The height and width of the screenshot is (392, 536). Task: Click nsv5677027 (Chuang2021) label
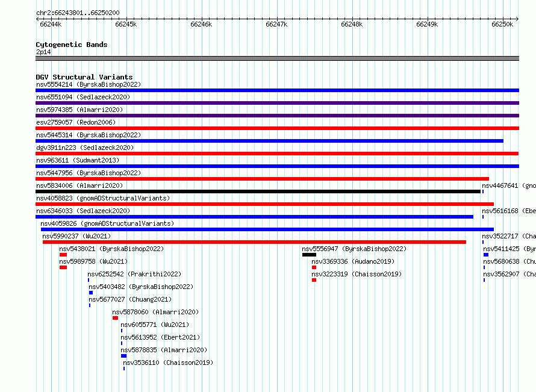coord(130,299)
